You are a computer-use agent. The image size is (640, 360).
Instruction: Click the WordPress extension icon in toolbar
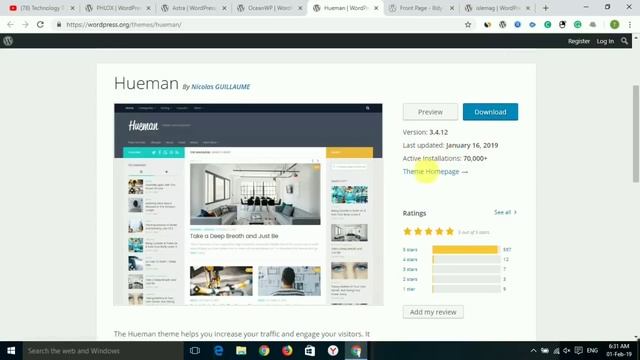pyautogui.click(x=502, y=24)
